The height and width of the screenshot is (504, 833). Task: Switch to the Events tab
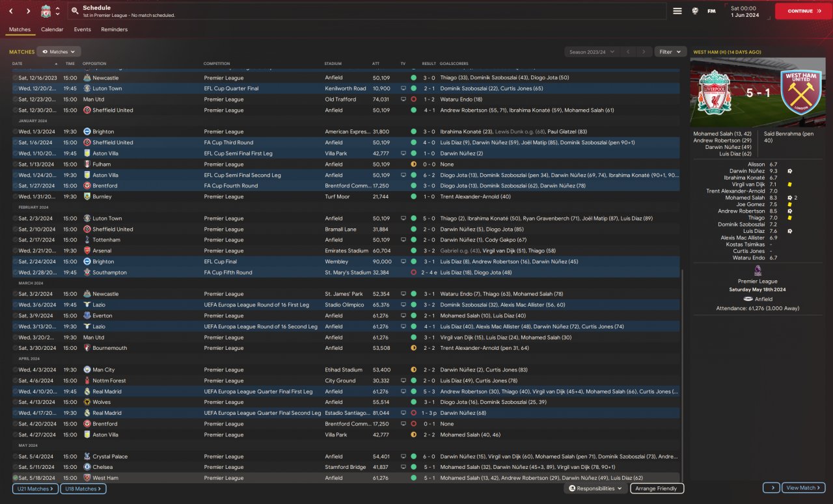(x=82, y=30)
